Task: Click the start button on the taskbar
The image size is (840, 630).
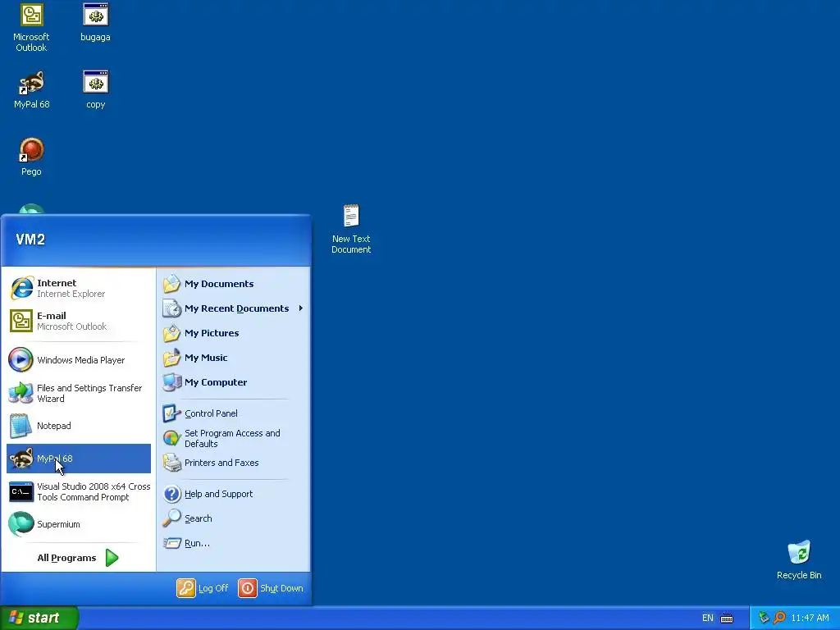Action: coord(39,618)
